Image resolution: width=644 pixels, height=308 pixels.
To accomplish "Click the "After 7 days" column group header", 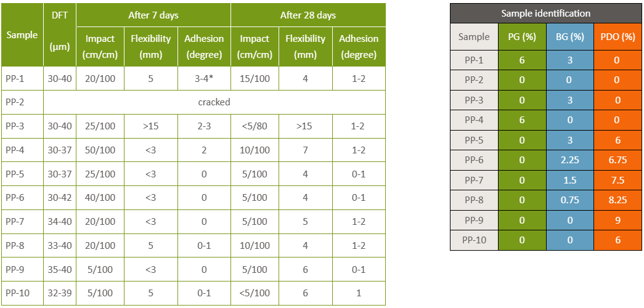I will [x=153, y=15].
